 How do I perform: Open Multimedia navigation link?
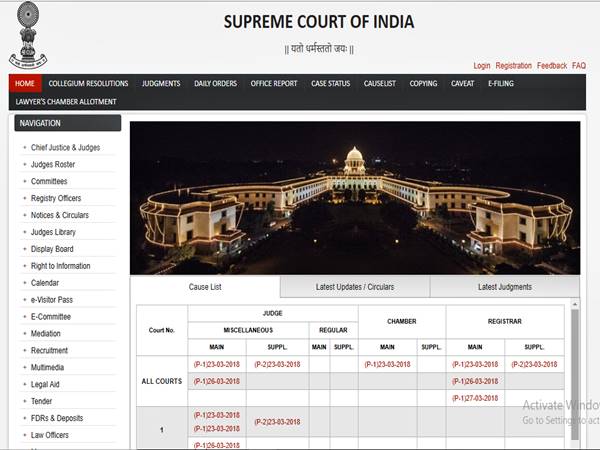click(x=47, y=367)
